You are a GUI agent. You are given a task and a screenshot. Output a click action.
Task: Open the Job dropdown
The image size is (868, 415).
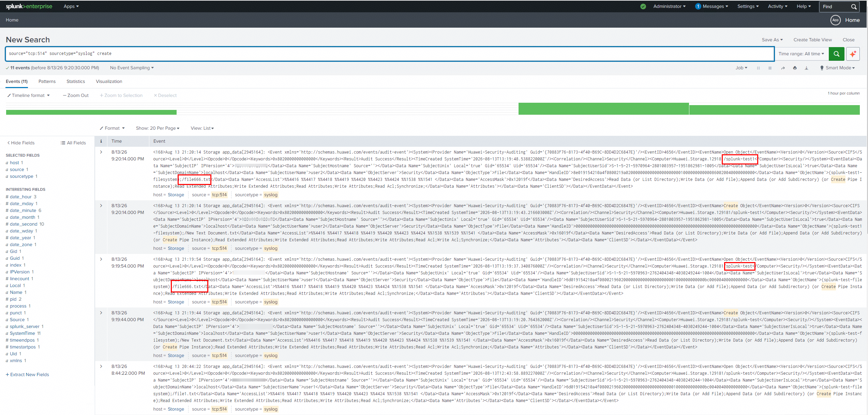tap(741, 68)
